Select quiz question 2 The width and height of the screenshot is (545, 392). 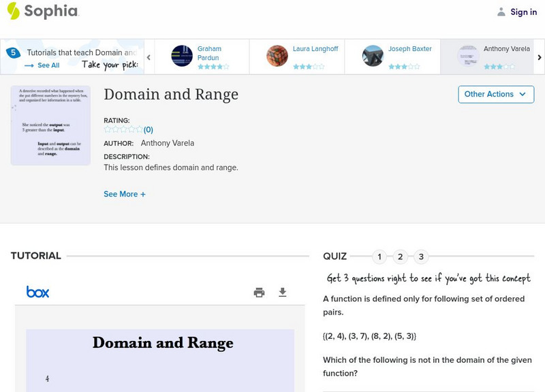[401, 257]
